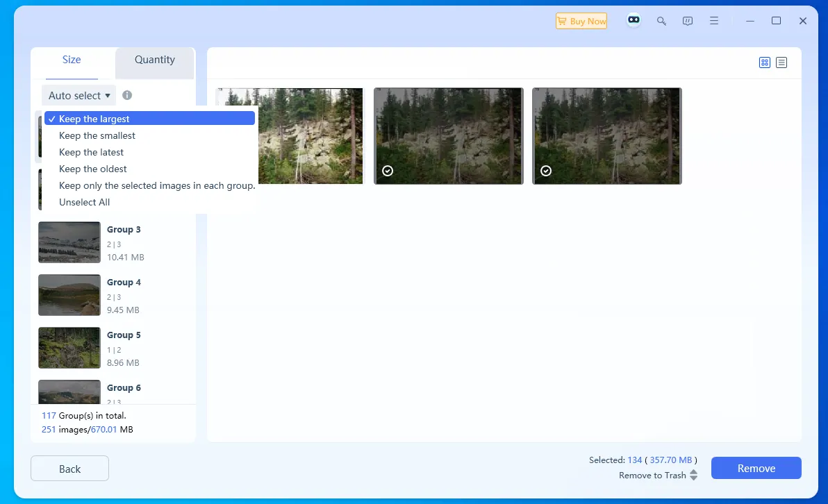Select Group 5 mossy forest thumbnail
The height and width of the screenshot is (504, 828).
pos(69,348)
